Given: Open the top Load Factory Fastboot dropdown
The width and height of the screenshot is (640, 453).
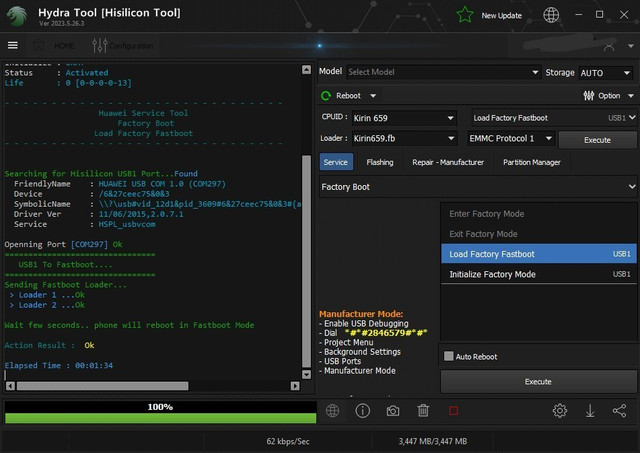Looking at the screenshot, I should (554, 118).
